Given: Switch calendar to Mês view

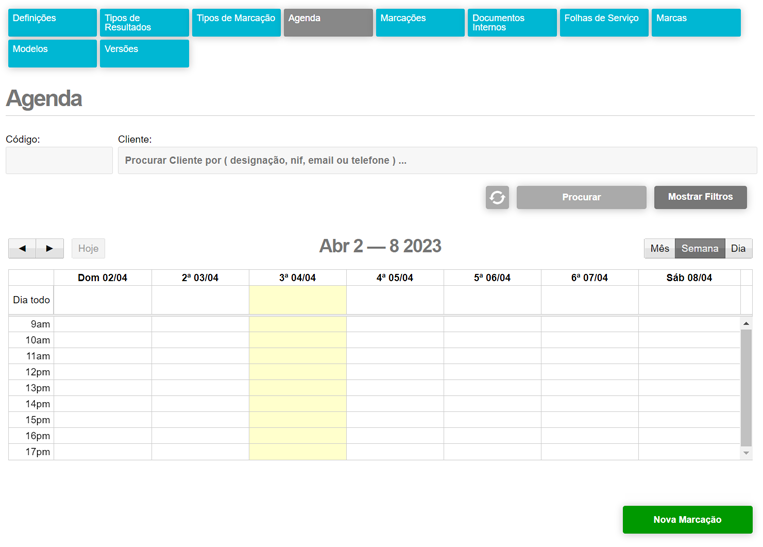Looking at the screenshot, I should pyautogui.click(x=659, y=248).
